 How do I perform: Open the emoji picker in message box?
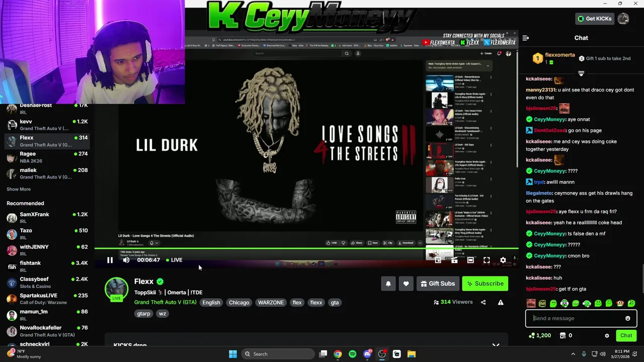627,318
